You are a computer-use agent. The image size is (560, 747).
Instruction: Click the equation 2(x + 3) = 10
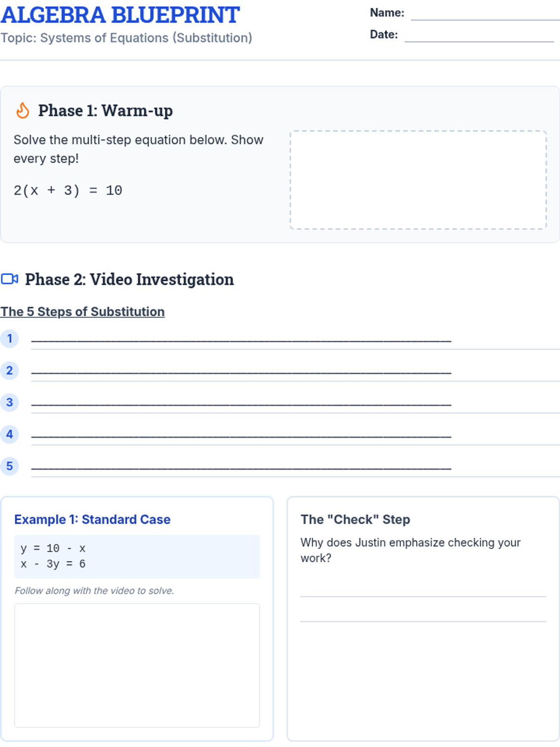coord(68,190)
